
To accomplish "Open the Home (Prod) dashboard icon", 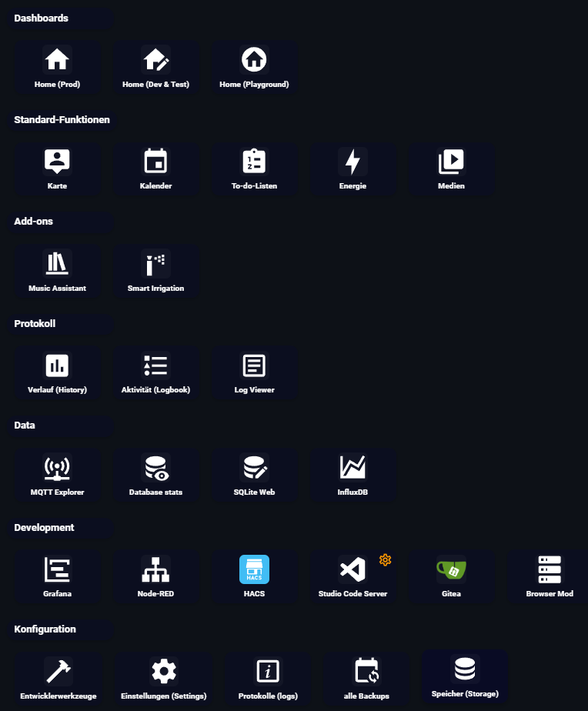I will pos(57,59).
